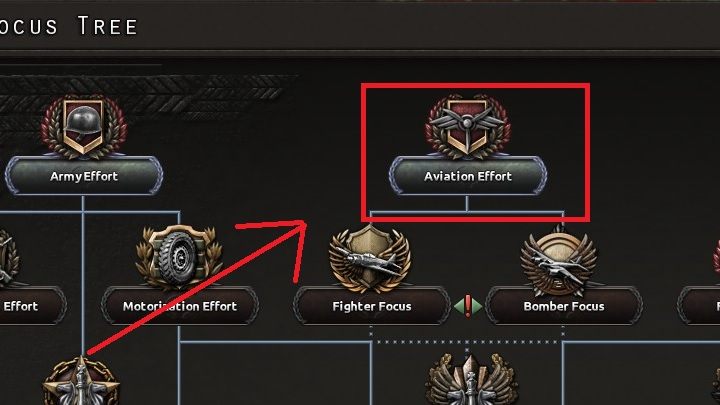
Task: Click the red focus icon at right edge
Action: (x=714, y=258)
